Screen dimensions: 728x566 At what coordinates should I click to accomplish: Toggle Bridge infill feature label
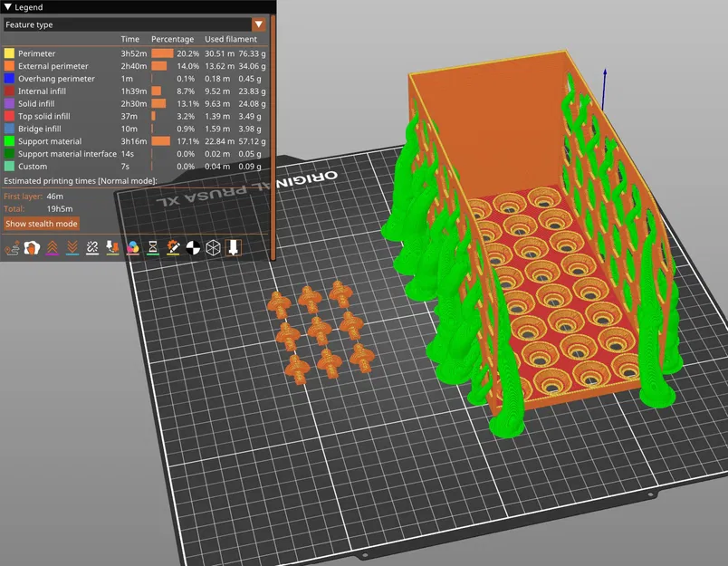pyautogui.click(x=40, y=129)
